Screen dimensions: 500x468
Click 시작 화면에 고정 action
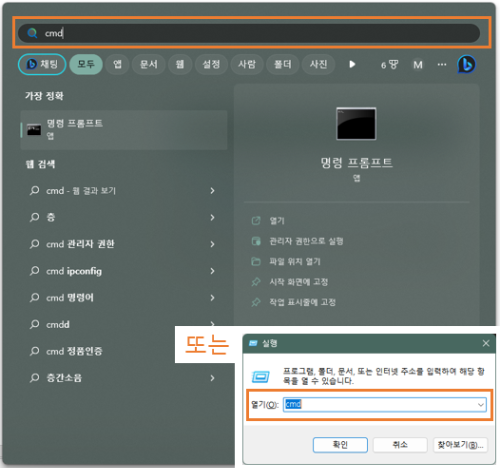(x=299, y=282)
